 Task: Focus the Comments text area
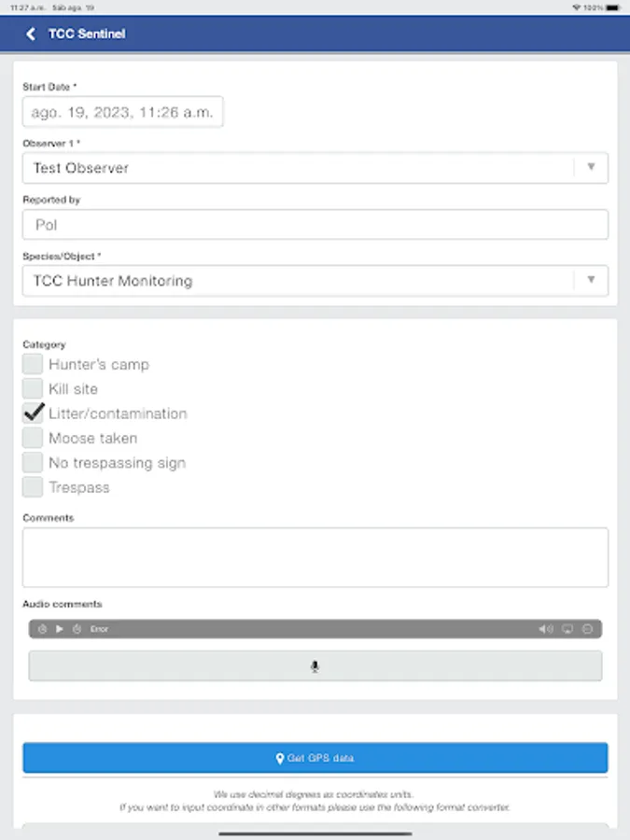tap(315, 557)
